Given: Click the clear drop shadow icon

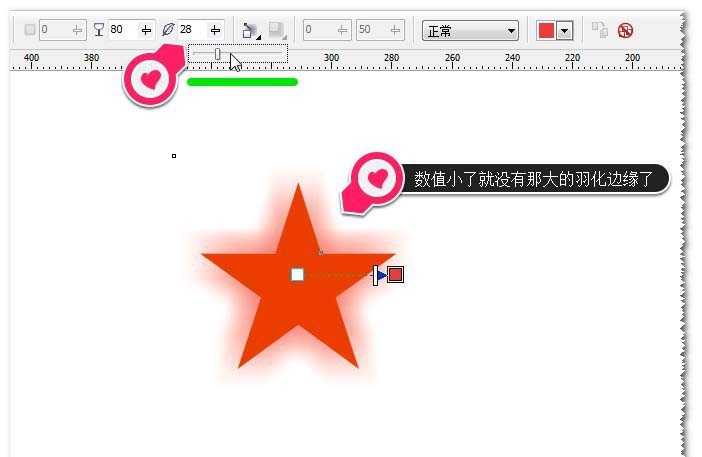Looking at the screenshot, I should coord(626,30).
